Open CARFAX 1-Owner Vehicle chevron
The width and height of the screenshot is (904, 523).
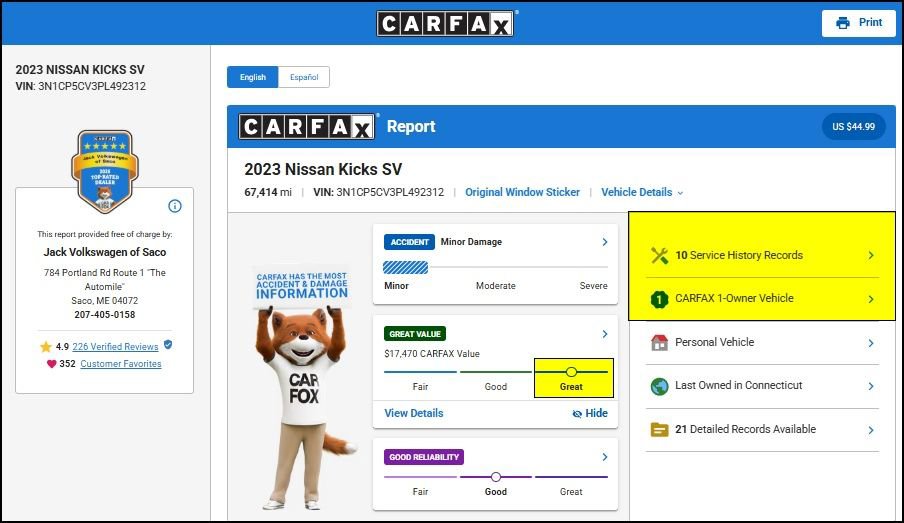click(871, 299)
